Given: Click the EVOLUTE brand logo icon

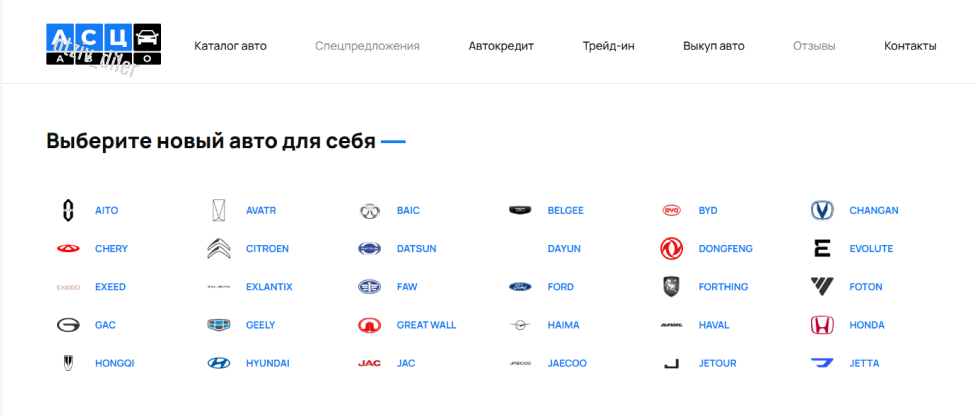Looking at the screenshot, I should [x=822, y=248].
